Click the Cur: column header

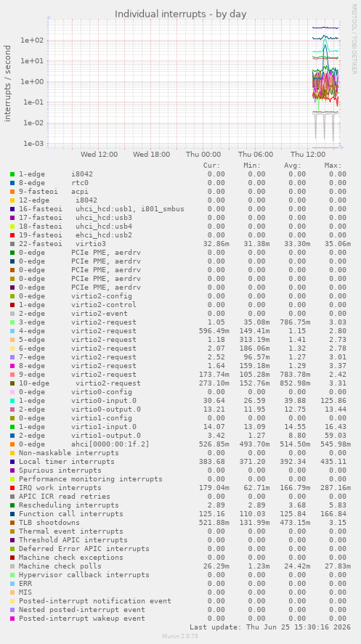[211, 165]
